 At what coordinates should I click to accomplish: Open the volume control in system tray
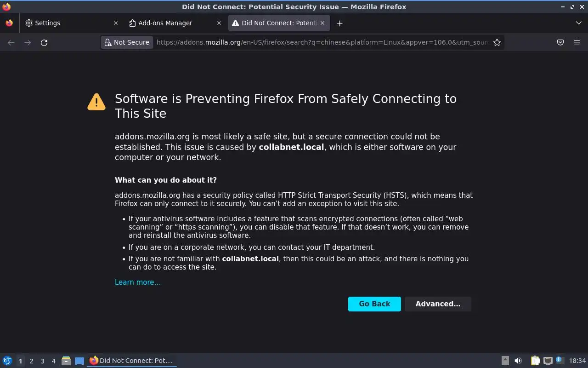pyautogui.click(x=518, y=361)
